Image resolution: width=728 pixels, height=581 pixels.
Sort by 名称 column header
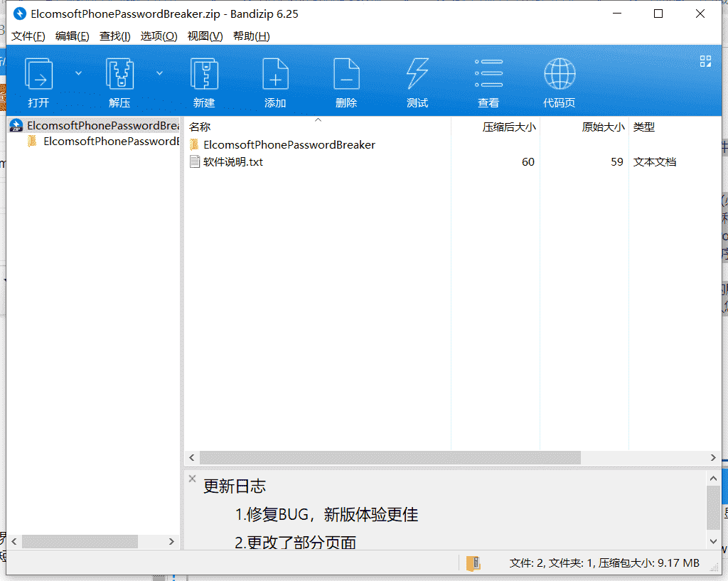coord(200,127)
